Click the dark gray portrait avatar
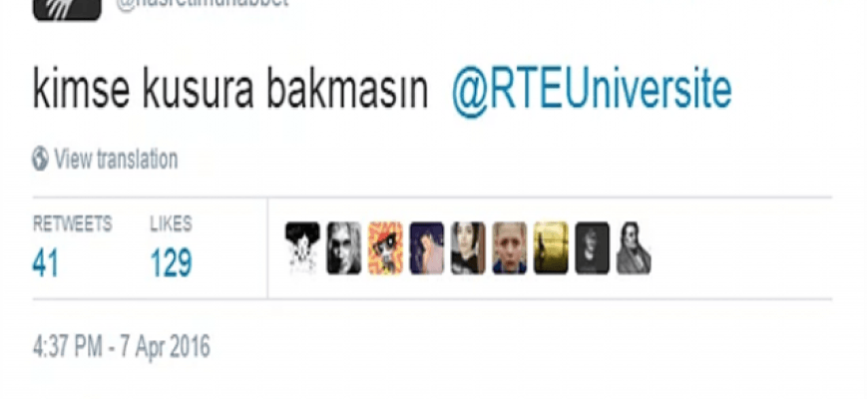868x399 pixels. point(593,248)
